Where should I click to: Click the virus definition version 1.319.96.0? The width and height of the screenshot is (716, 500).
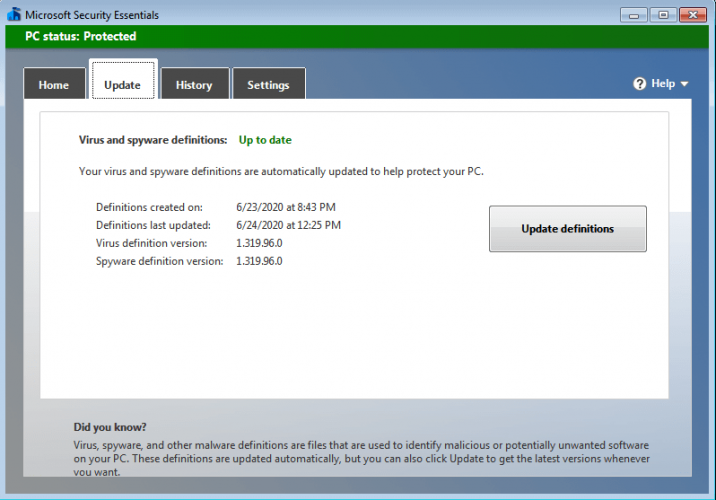pyautogui.click(x=259, y=243)
